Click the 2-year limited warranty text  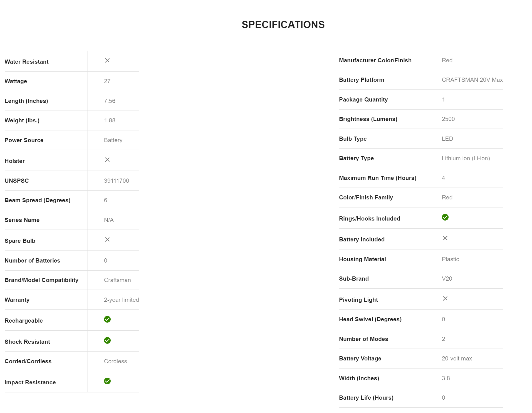tap(121, 300)
